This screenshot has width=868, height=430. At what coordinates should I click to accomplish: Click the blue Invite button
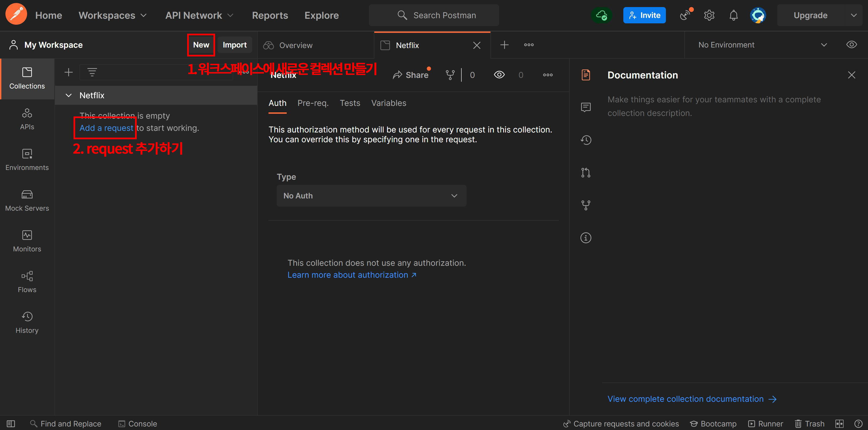coord(644,15)
